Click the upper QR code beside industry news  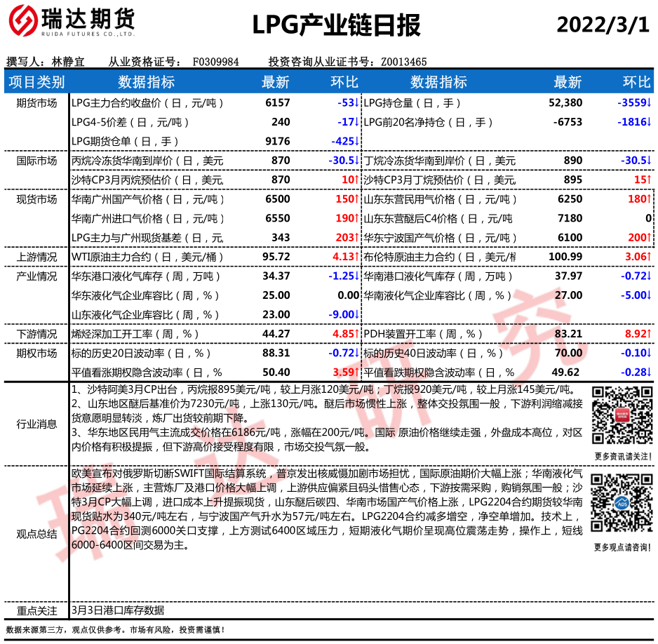pyautogui.click(x=617, y=416)
